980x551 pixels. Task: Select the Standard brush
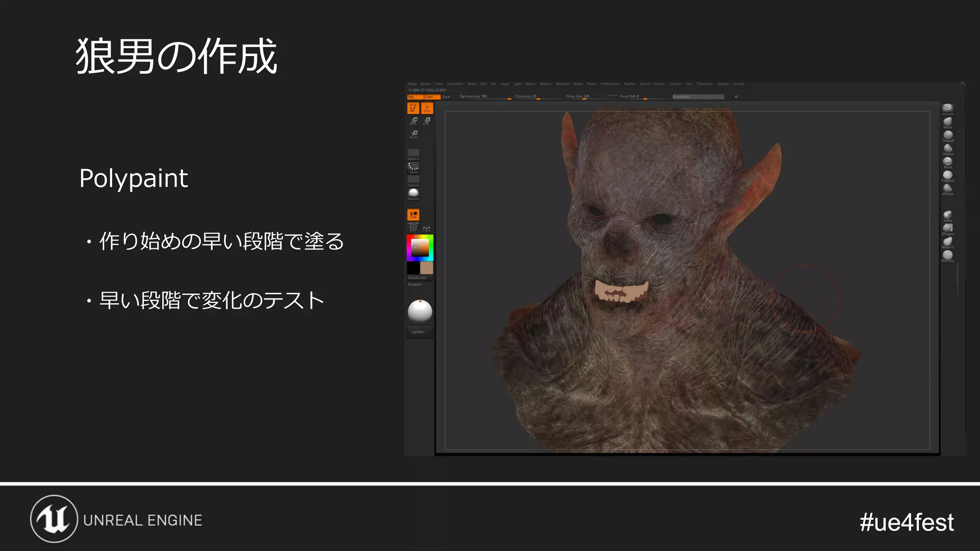[x=947, y=109]
